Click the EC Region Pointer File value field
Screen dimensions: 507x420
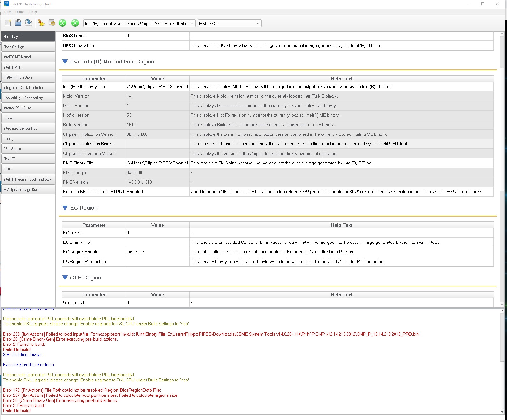pyautogui.click(x=157, y=262)
